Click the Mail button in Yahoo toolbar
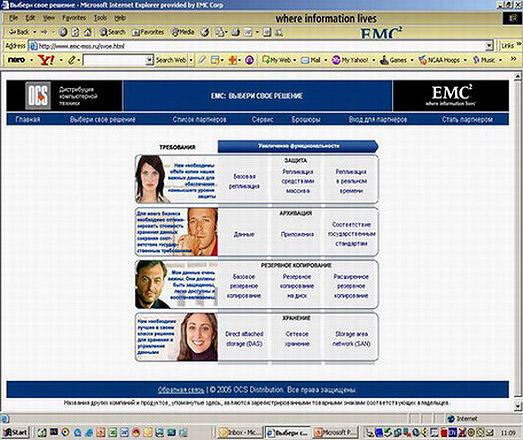 311,60
